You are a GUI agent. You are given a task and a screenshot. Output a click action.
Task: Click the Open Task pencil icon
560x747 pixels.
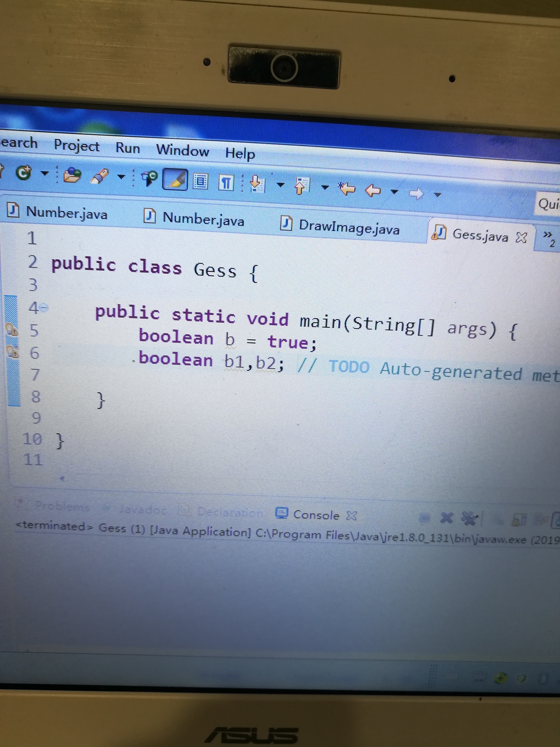coord(99,176)
